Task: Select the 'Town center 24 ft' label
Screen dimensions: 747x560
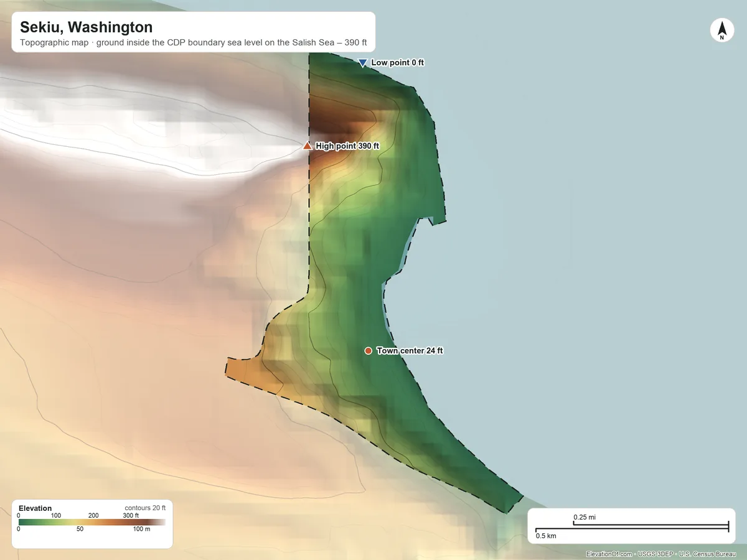Action: (410, 351)
